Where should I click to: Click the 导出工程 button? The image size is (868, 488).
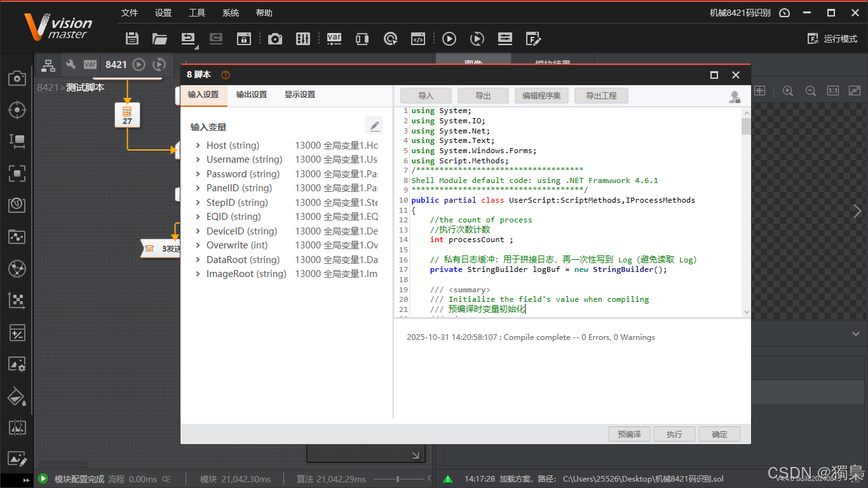(x=601, y=96)
